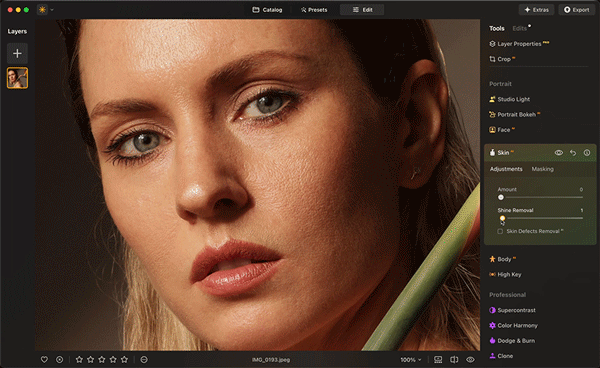Screen dimensions: 600x368
Task: Switch to the Edits panel tab
Action: (520, 28)
